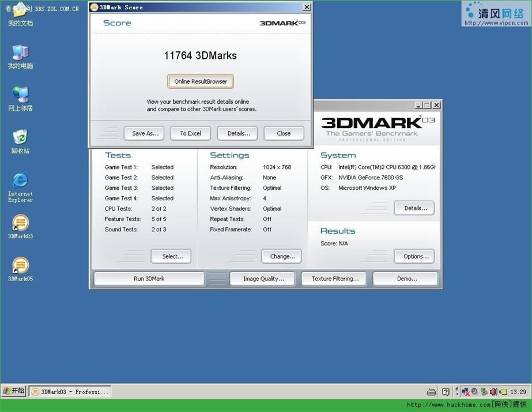Click the 3DMark Score title bar icon
This screenshot has width=532, height=412.
[95, 7]
